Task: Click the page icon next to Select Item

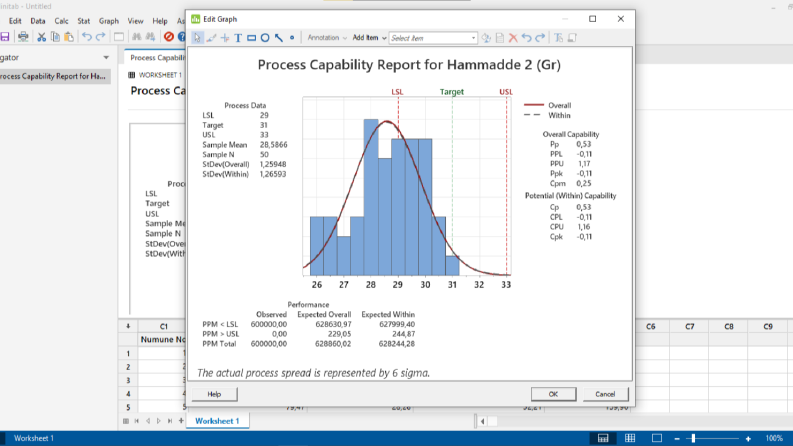Action: [x=500, y=38]
